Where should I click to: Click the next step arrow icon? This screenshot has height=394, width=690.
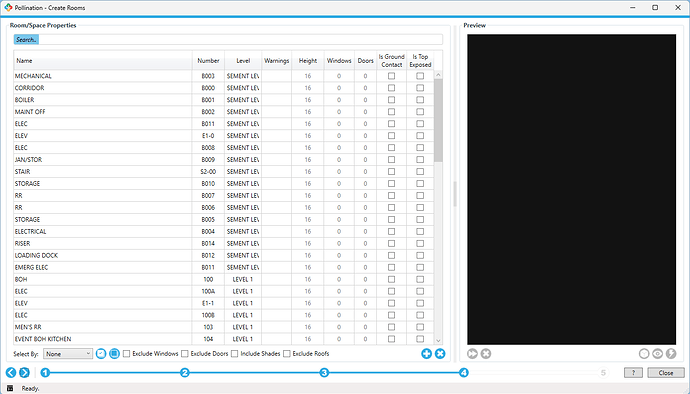[24, 372]
